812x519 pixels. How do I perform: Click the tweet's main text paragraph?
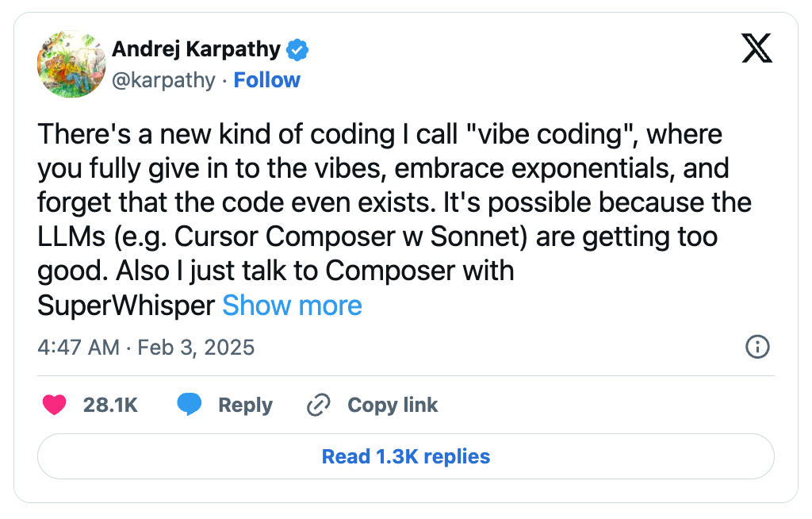381,202
